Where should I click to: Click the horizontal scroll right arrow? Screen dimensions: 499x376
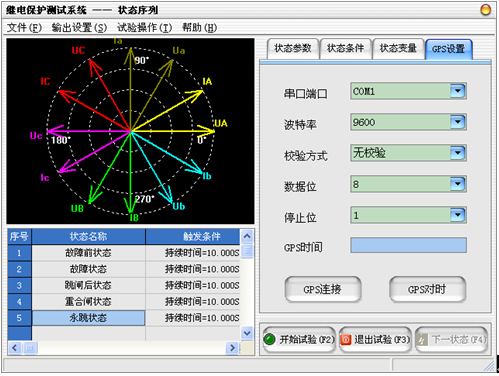click(x=232, y=348)
